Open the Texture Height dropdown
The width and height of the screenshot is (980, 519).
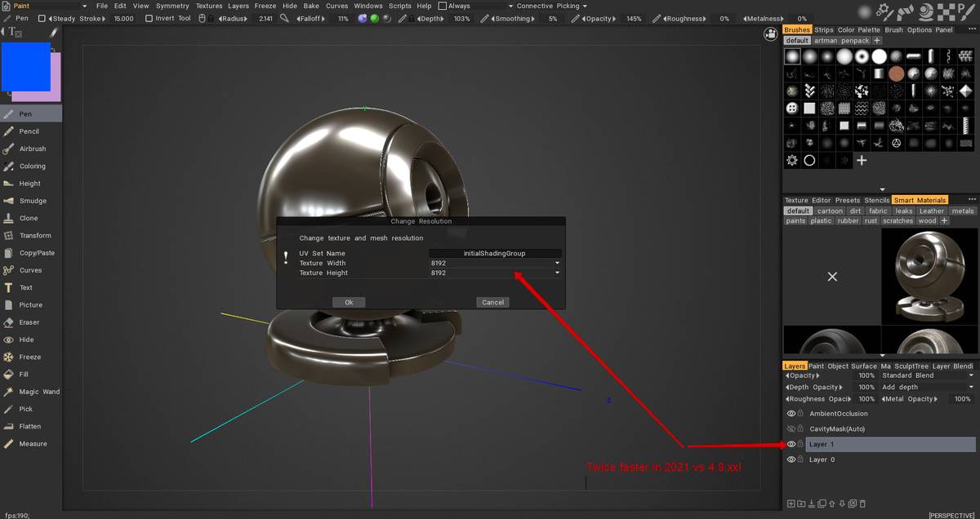point(495,273)
